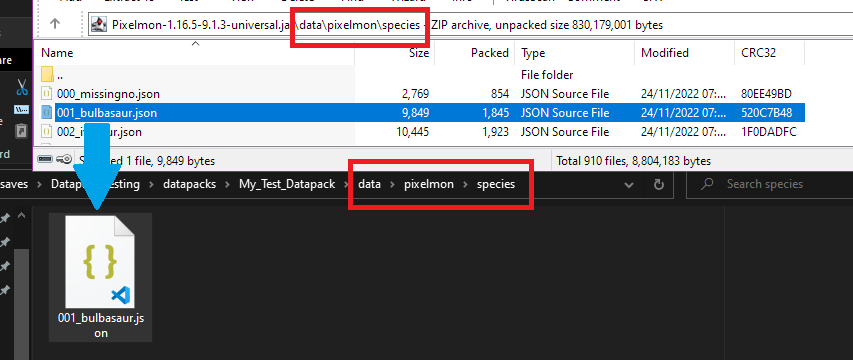The width and height of the screenshot is (853, 360).
Task: Select the 001_bulbasaur.json row in WinRAR
Action: [x=423, y=113]
